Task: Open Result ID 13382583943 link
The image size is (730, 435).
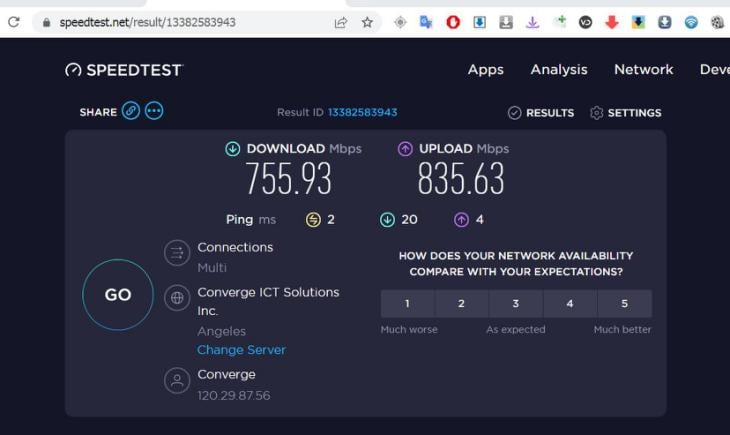Action: [x=363, y=112]
